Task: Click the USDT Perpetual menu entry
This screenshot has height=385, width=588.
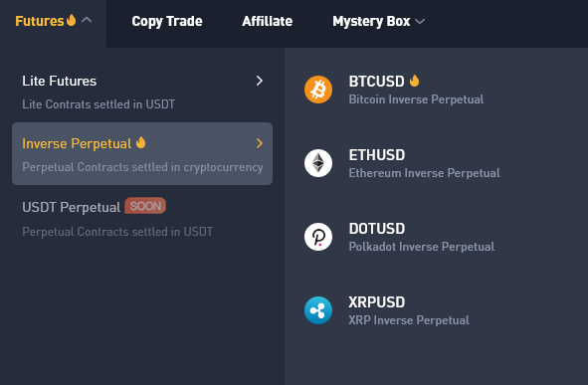Action: click(142, 219)
